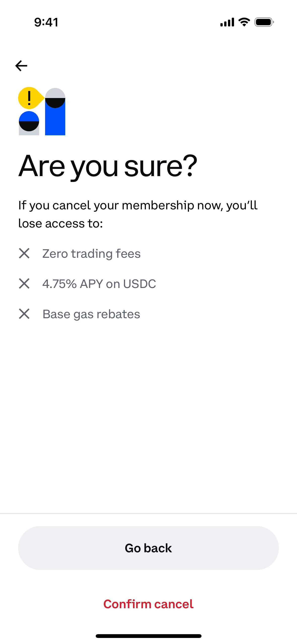The height and width of the screenshot is (644, 297).
Task: Tap the cellular signal bars icon
Action: tap(227, 22)
